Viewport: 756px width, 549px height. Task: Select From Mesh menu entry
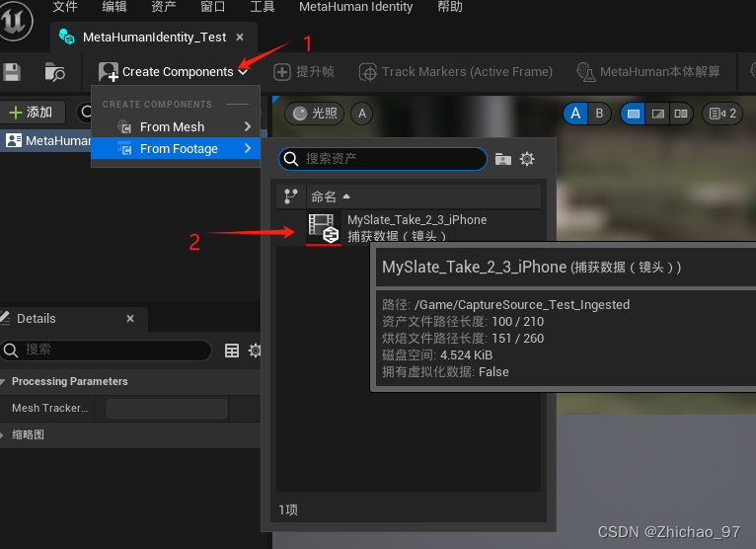tap(176, 126)
